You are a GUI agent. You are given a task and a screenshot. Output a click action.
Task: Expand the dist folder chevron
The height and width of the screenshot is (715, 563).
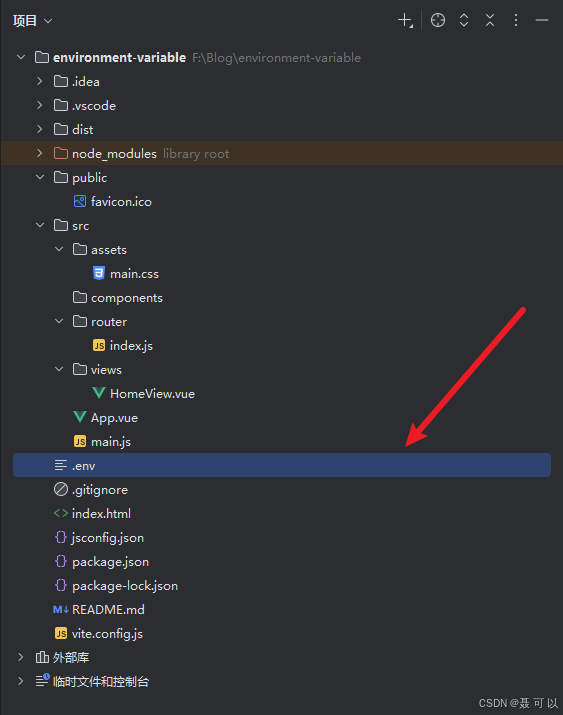pos(40,130)
